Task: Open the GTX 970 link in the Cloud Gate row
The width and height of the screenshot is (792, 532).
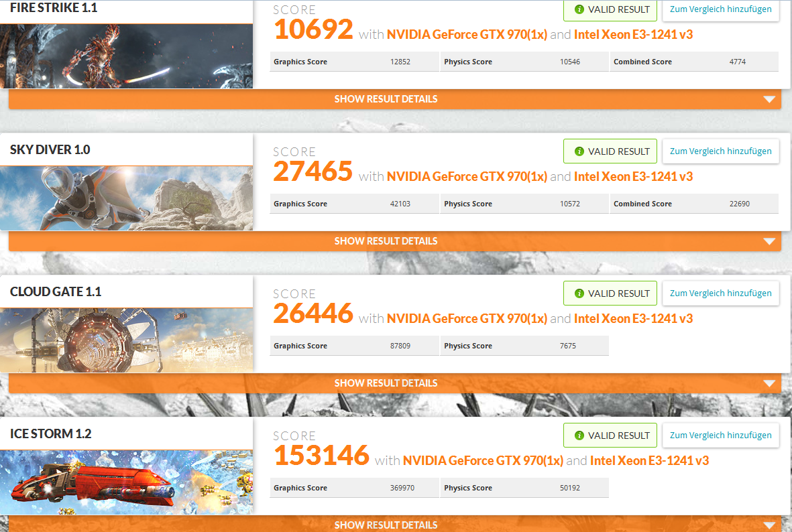Action: (x=467, y=318)
